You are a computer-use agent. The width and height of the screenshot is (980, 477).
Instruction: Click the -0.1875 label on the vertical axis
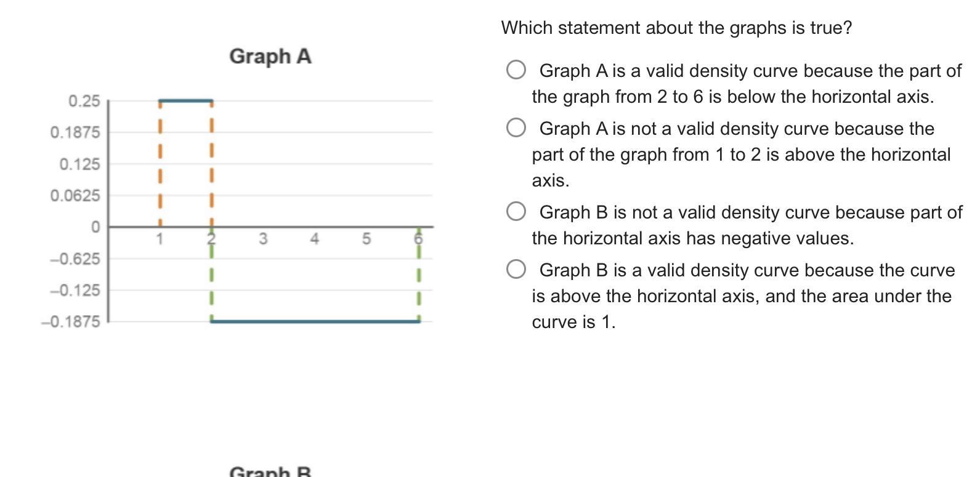(70, 321)
